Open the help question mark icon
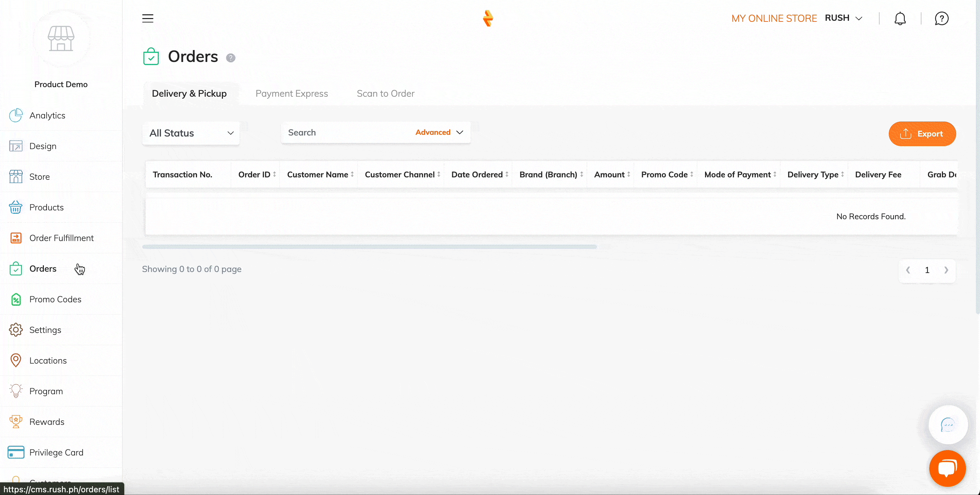This screenshot has width=980, height=495. [x=942, y=18]
